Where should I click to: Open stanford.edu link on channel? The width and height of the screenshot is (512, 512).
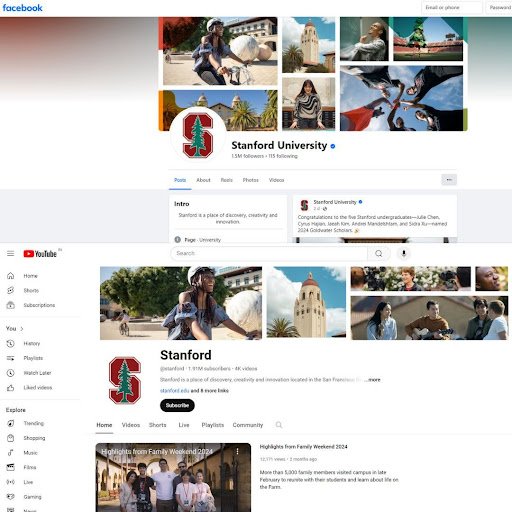(175, 391)
